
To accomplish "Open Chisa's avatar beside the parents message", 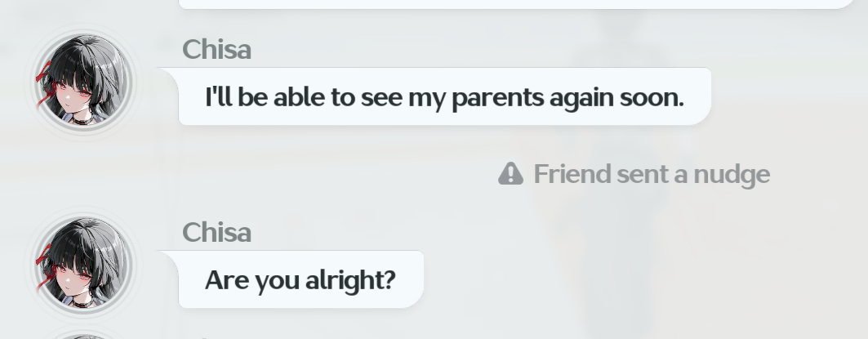I will (x=82, y=83).
